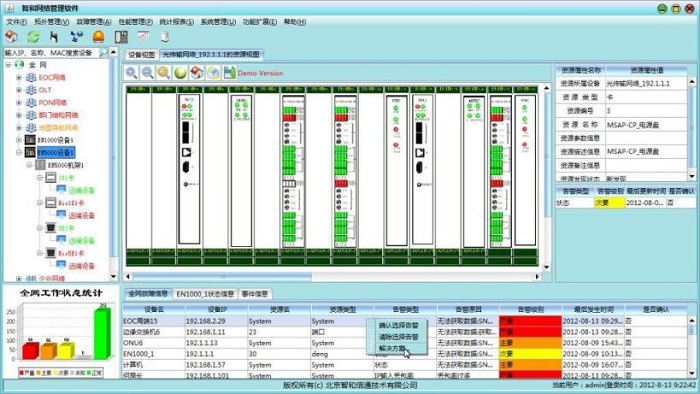This screenshot has height=394, width=700.
Task: Click the green refresh arrows icon
Action: click(x=33, y=37)
